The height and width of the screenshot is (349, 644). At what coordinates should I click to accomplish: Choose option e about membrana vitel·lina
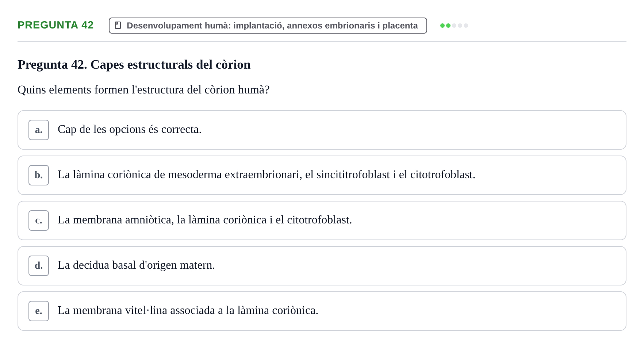click(x=322, y=311)
